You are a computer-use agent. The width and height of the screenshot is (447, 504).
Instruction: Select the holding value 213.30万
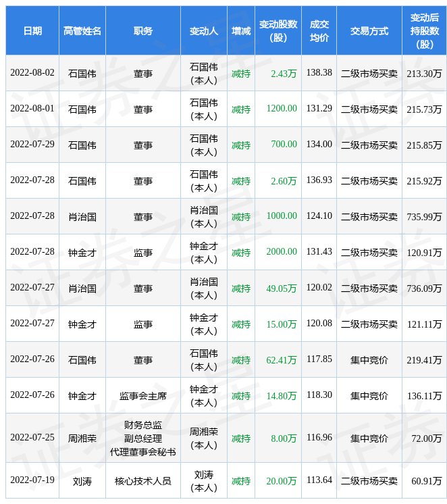coord(424,74)
